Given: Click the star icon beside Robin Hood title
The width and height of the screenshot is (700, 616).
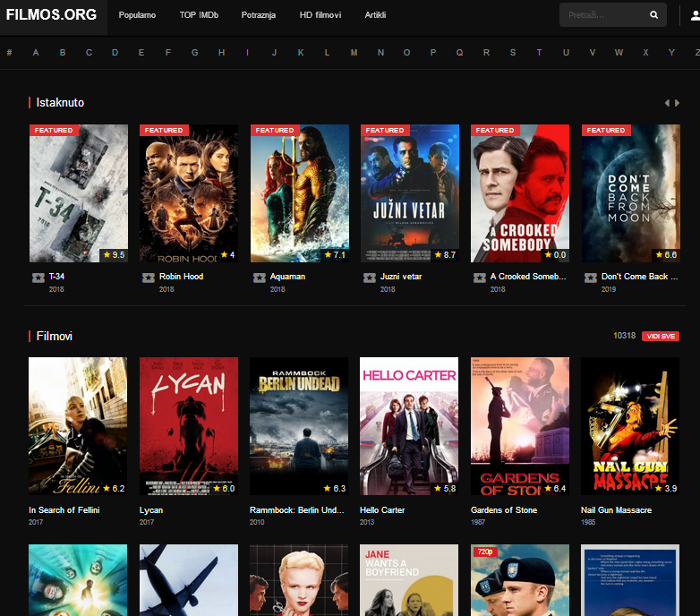Looking at the screenshot, I should pyautogui.click(x=149, y=278).
